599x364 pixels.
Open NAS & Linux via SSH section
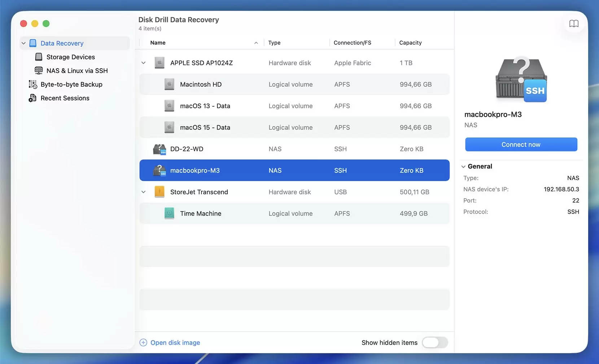click(77, 71)
